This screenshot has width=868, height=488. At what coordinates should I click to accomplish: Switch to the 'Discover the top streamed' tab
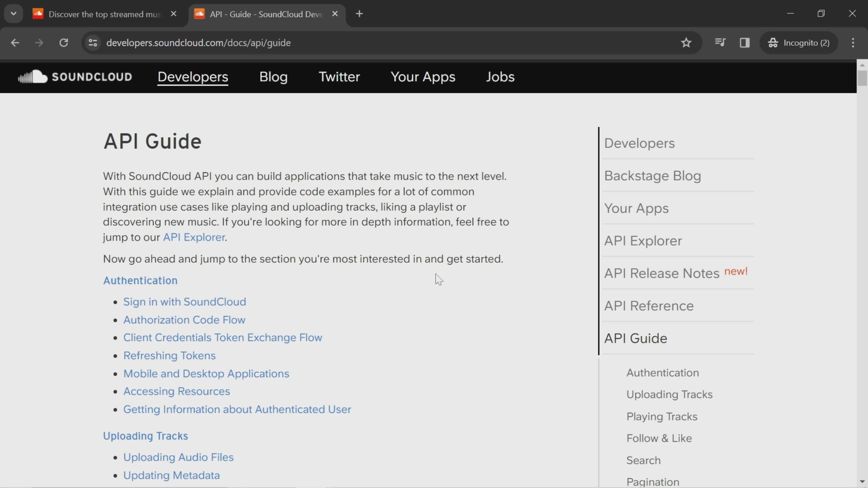click(x=104, y=14)
